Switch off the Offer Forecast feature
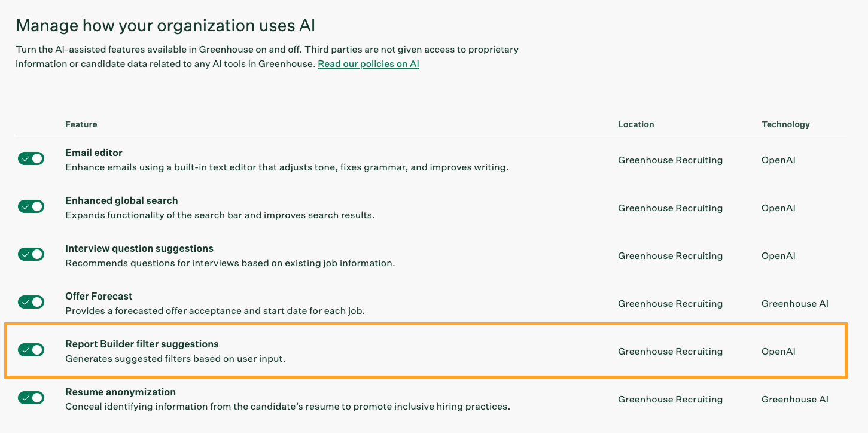The image size is (868, 433). tap(31, 302)
